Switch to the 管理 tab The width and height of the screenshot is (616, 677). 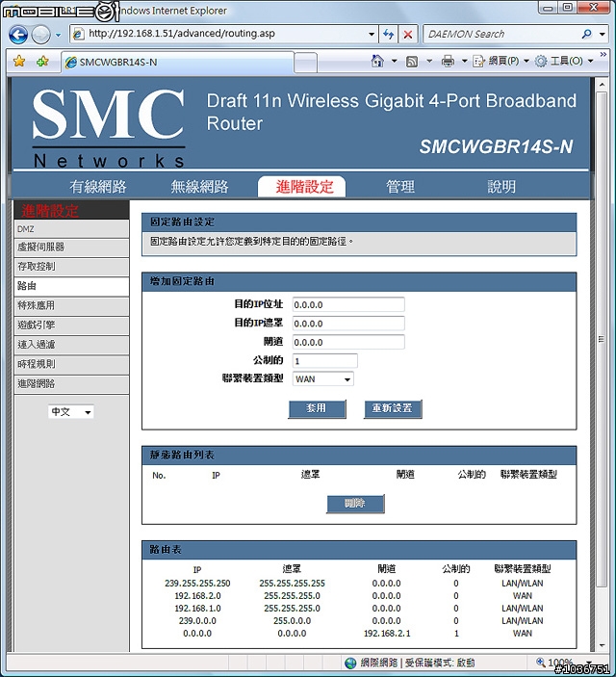click(x=400, y=187)
